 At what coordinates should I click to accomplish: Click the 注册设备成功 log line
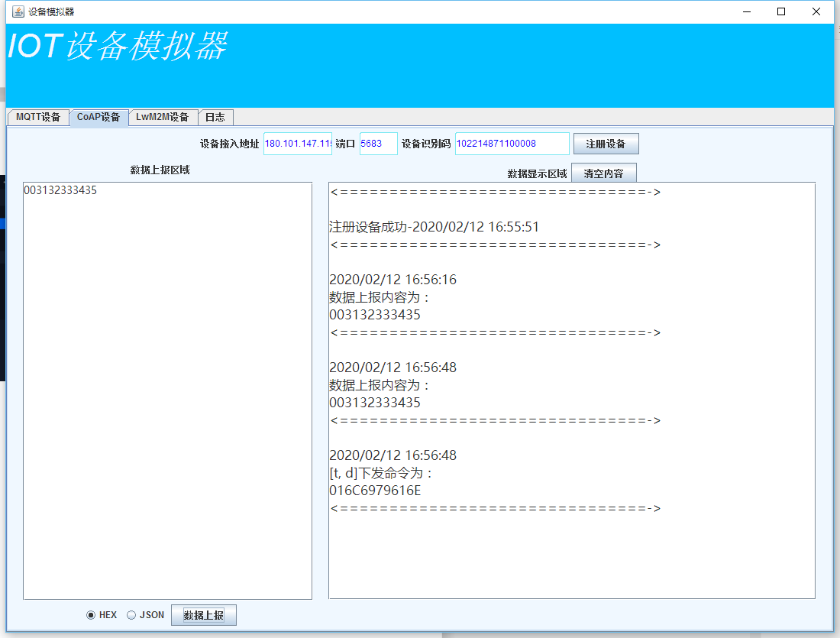click(434, 227)
